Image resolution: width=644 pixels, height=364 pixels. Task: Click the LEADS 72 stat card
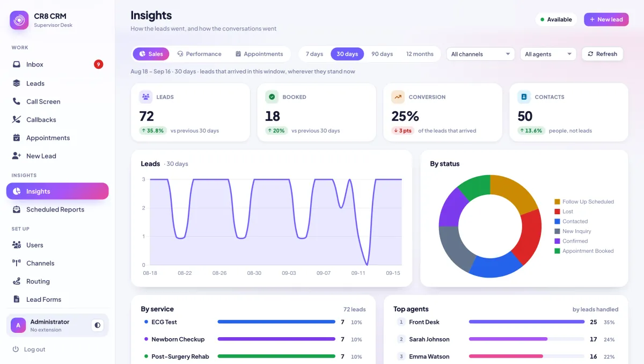pyautogui.click(x=191, y=112)
